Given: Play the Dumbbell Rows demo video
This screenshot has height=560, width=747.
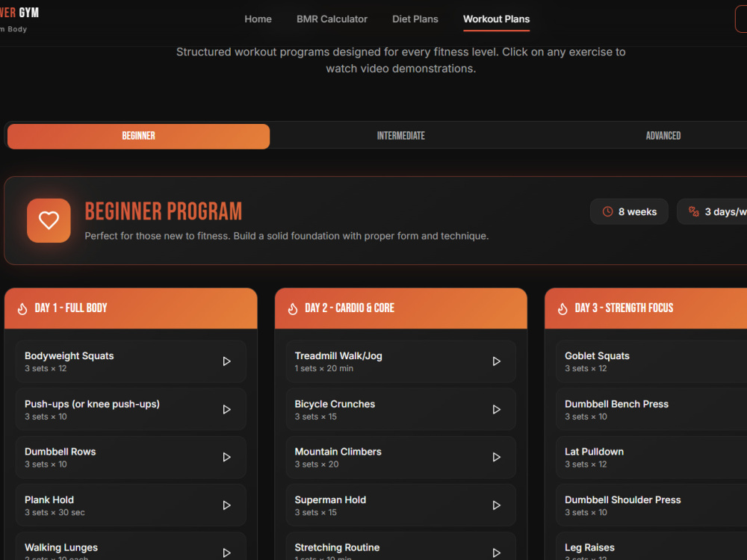Looking at the screenshot, I should (227, 457).
